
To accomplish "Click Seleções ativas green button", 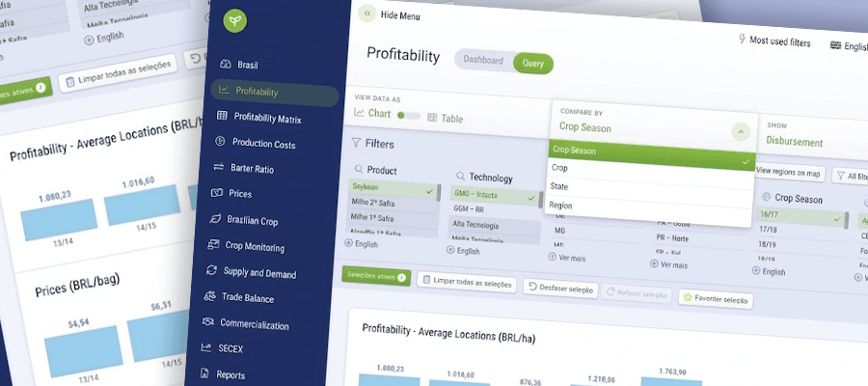I will pyautogui.click(x=376, y=276).
